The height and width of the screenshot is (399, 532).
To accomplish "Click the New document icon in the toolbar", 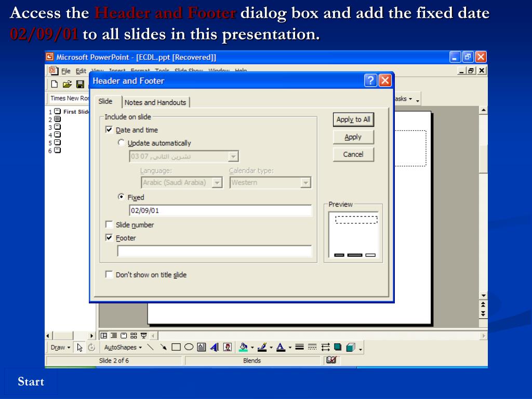I will tap(54, 84).
